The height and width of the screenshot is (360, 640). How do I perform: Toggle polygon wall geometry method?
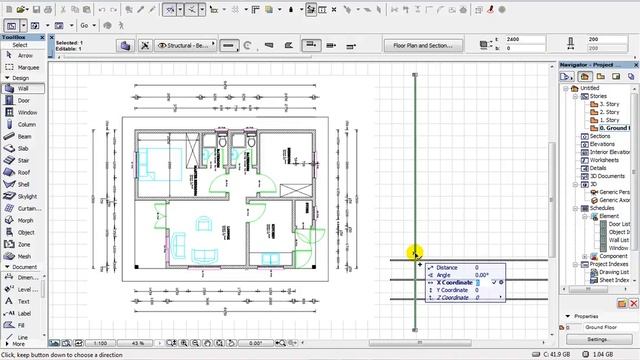pyautogui.click(x=289, y=46)
